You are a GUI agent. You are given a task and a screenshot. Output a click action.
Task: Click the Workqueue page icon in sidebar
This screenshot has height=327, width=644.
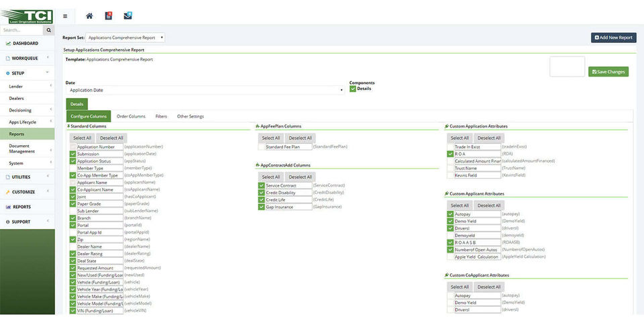pos(8,58)
